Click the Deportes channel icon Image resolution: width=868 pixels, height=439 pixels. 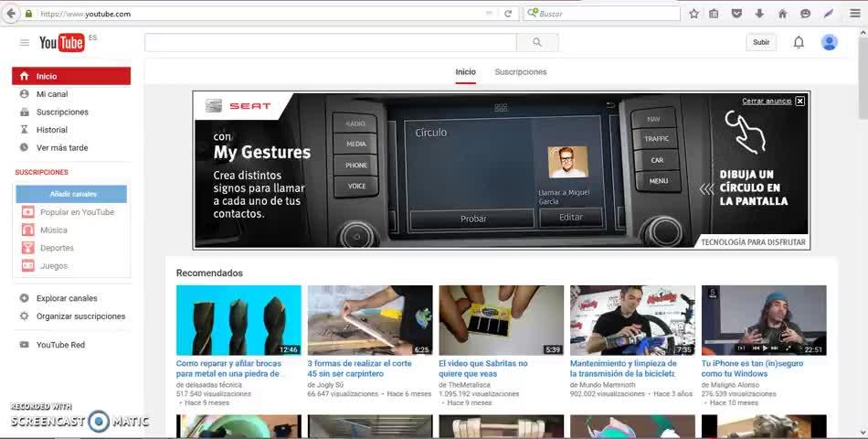click(x=27, y=248)
